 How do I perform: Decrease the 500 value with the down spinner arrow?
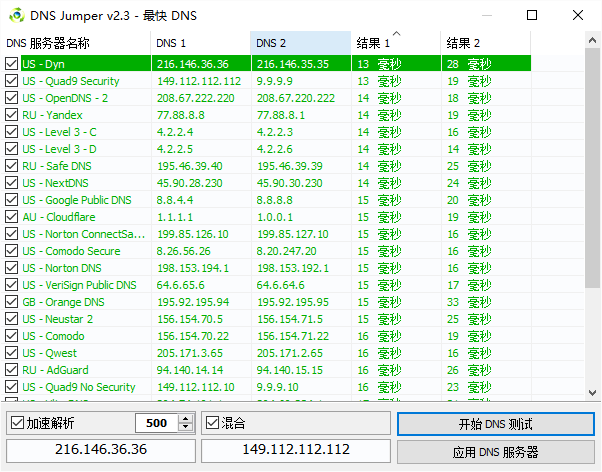click(185, 427)
